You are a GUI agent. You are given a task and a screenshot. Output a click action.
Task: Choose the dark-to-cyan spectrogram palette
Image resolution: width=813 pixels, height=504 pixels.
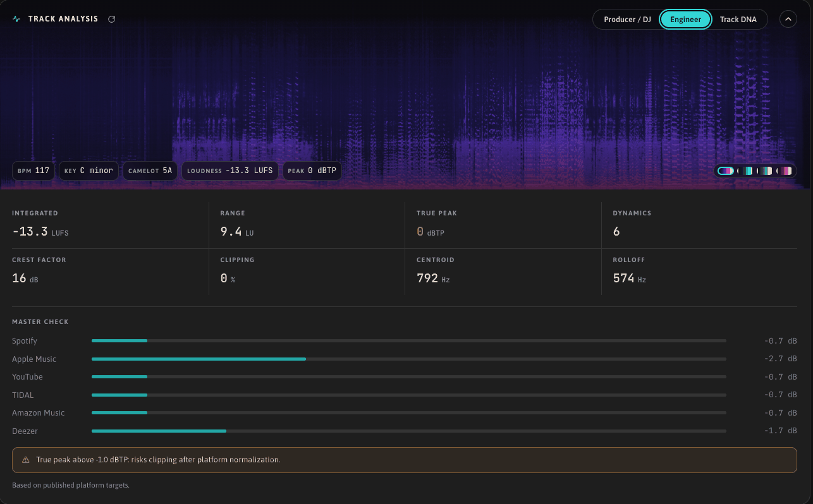pyautogui.click(x=745, y=171)
